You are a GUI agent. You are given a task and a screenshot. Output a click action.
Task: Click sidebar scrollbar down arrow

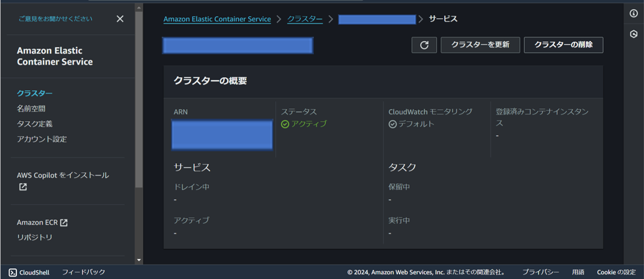pyautogui.click(x=139, y=260)
